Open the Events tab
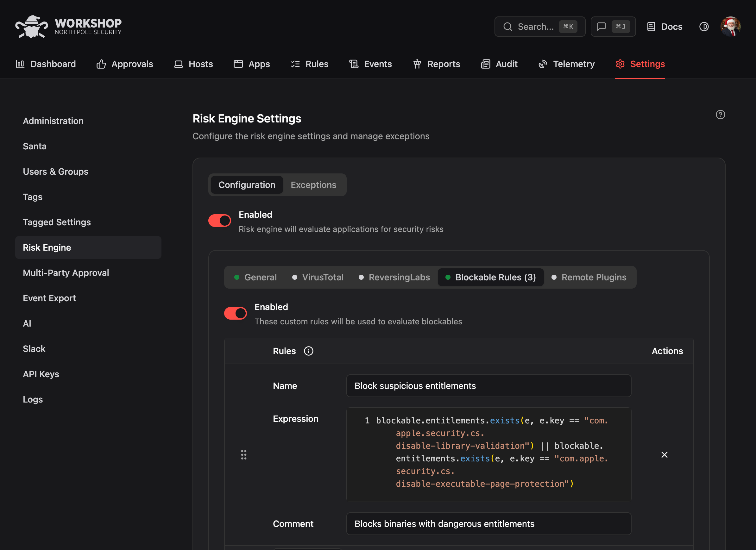The height and width of the screenshot is (550, 756). (x=370, y=64)
